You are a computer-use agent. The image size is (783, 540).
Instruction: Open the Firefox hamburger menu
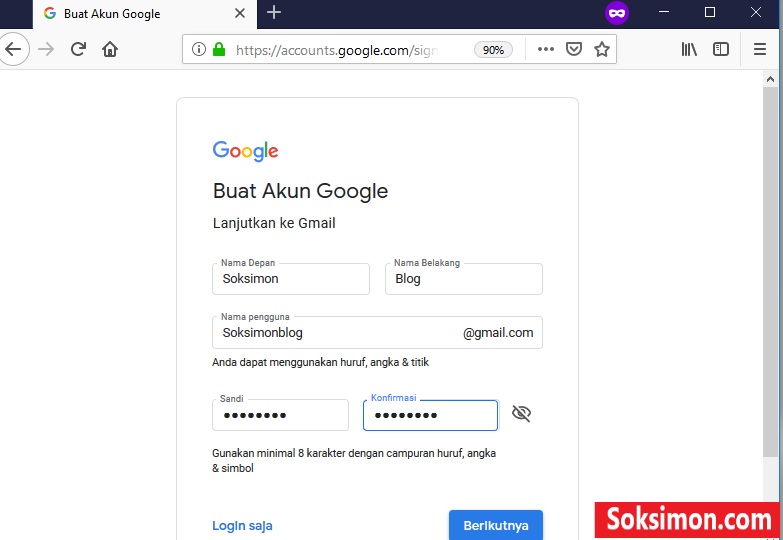tap(760, 49)
